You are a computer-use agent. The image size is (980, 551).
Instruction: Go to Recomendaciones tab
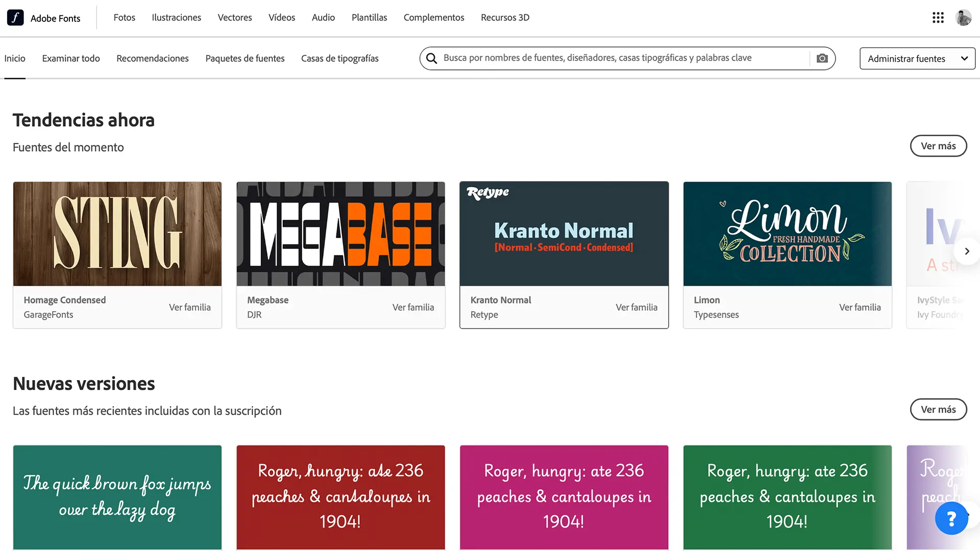[x=153, y=58]
